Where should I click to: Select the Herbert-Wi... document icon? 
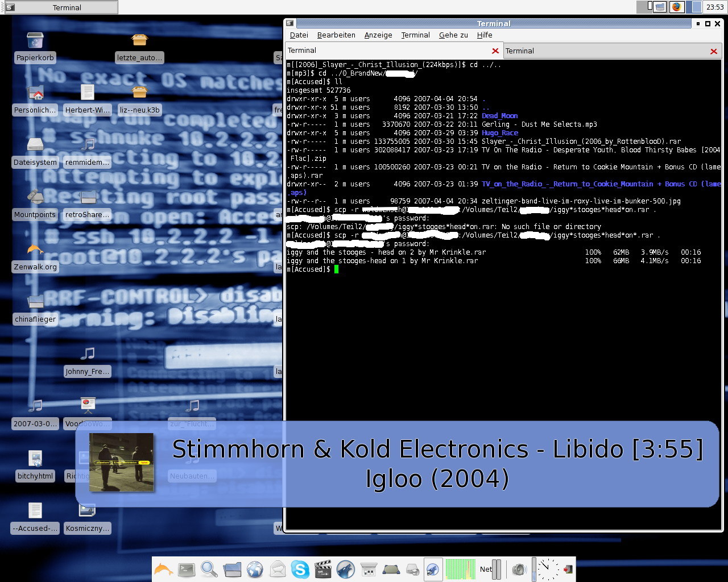[x=88, y=99]
